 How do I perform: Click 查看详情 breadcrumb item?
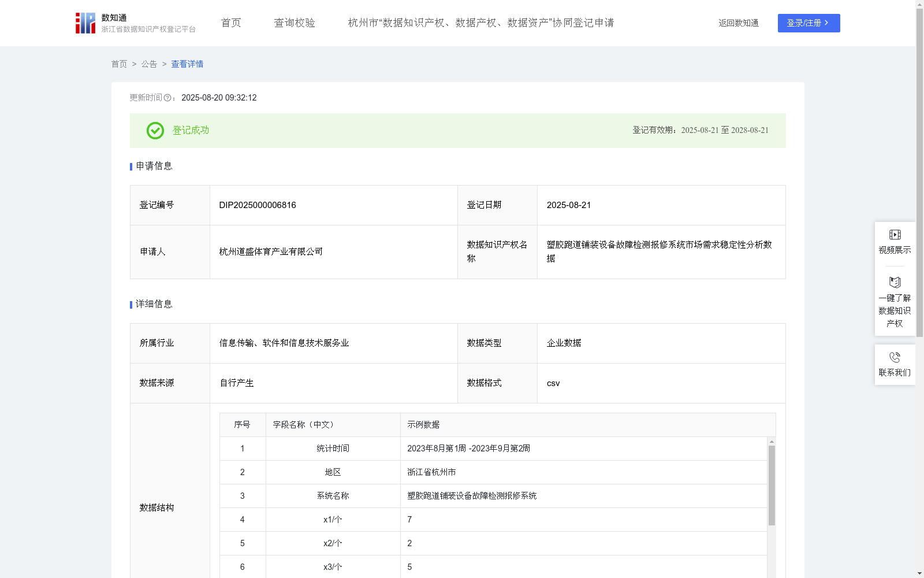pos(187,64)
